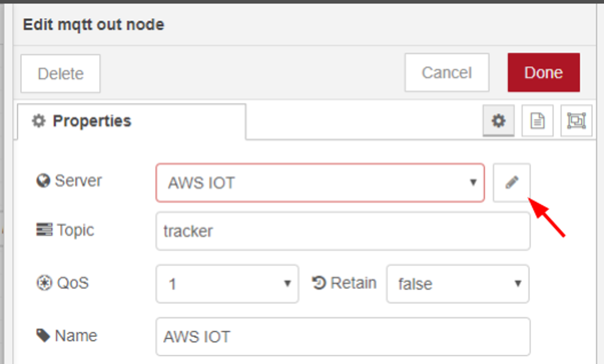Click Done to save the node
The width and height of the screenshot is (604, 364).
(543, 72)
